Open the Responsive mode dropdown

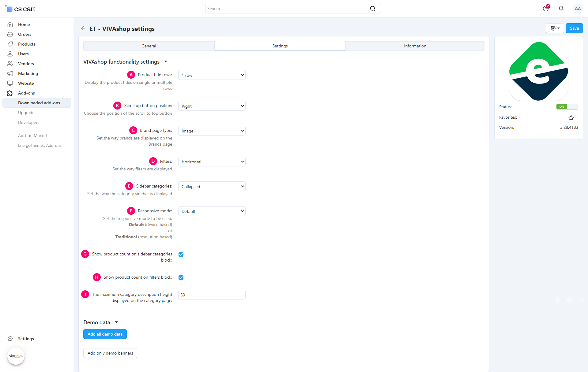click(x=212, y=211)
